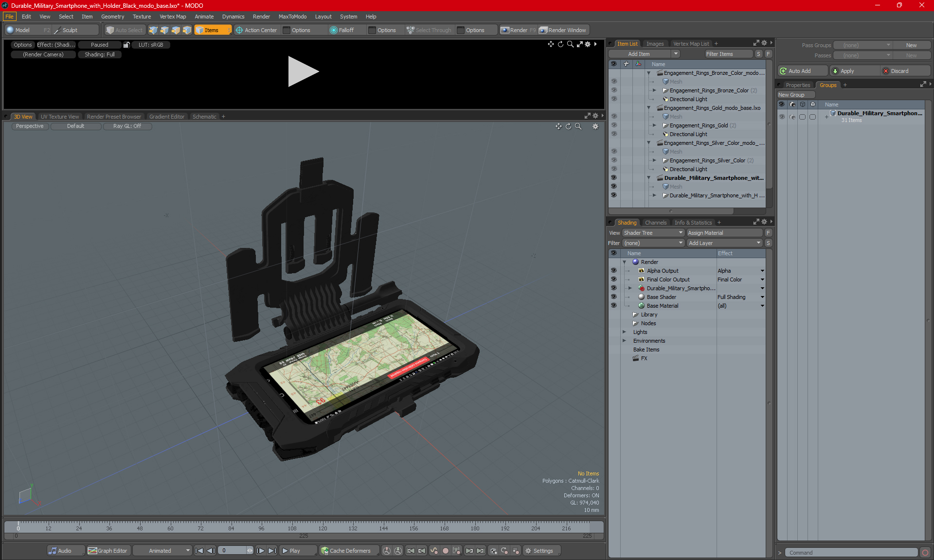The width and height of the screenshot is (934, 560).
Task: Go to last frame
Action: point(272,551)
